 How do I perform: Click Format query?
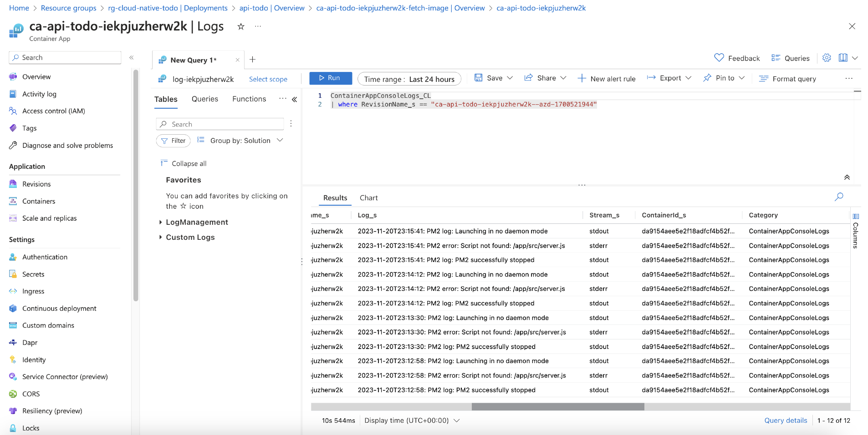coord(787,79)
